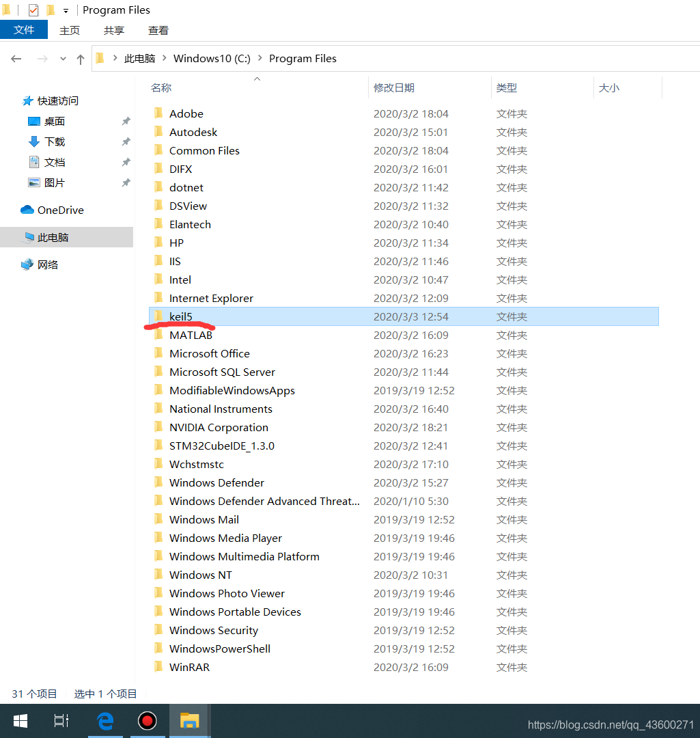Select the DIFX folder icon
Screen dimensions: 700x738
point(158,169)
